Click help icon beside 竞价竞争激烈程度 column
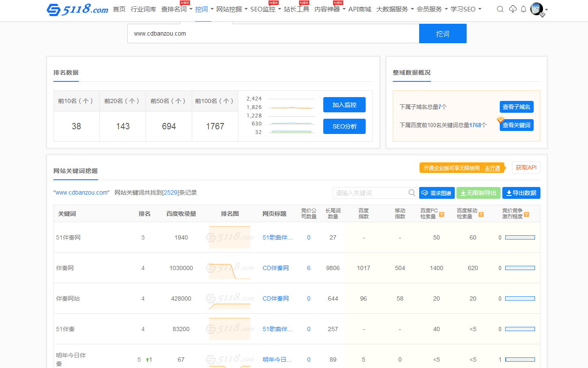 (526, 215)
